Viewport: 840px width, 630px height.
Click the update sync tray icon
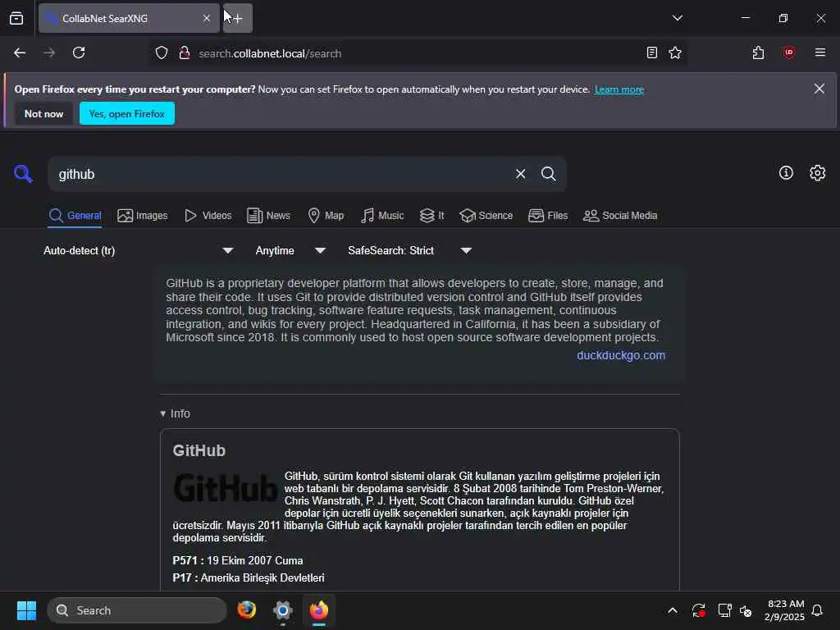click(x=698, y=610)
